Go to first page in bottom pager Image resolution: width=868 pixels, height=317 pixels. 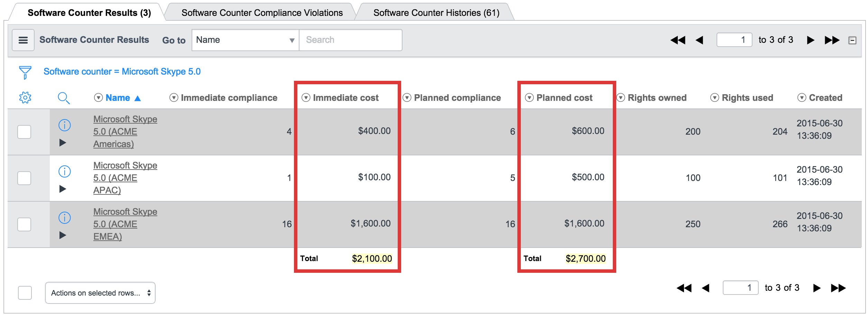pos(684,288)
